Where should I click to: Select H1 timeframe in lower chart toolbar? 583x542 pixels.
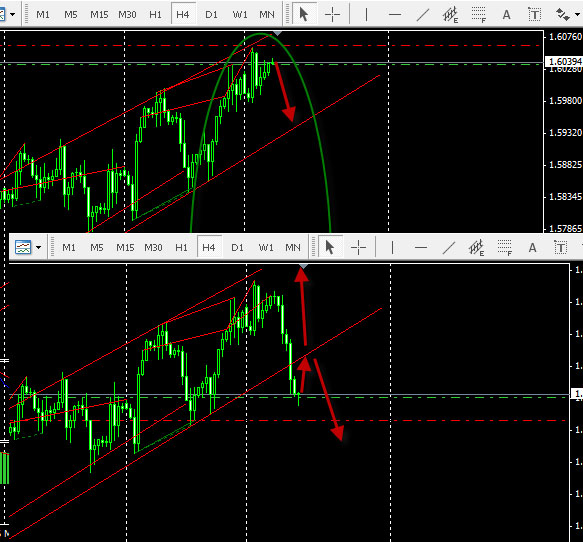tap(181, 247)
